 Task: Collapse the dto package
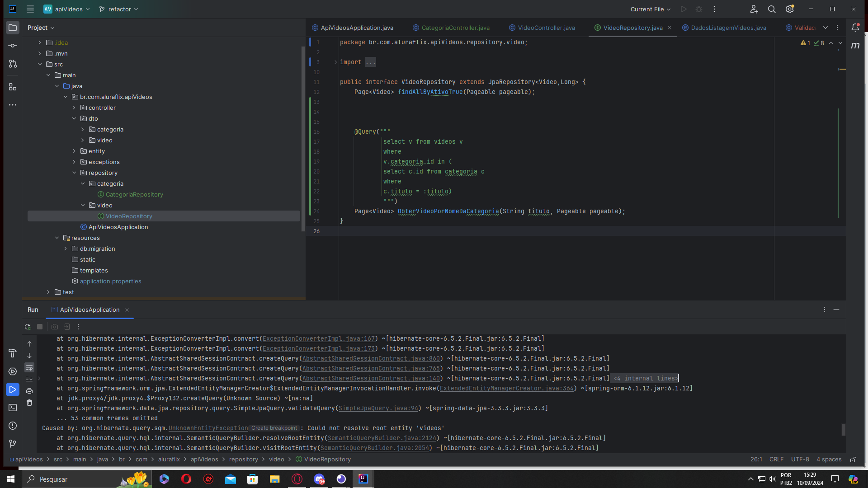[74, 118]
